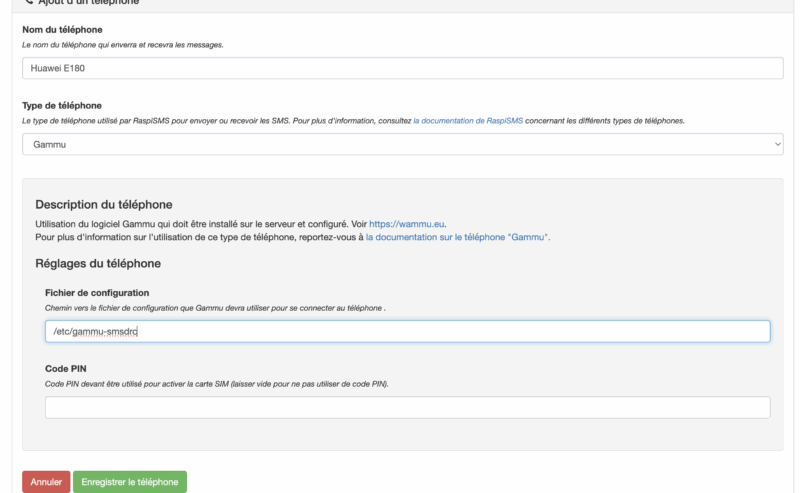Click the Nom du téléphone label
The width and height of the screenshot is (800, 493).
(x=62, y=30)
